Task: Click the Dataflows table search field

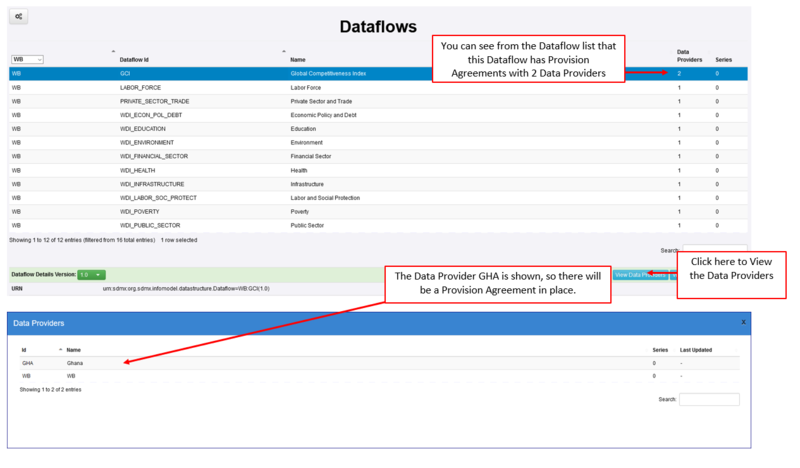Action: tap(714, 250)
